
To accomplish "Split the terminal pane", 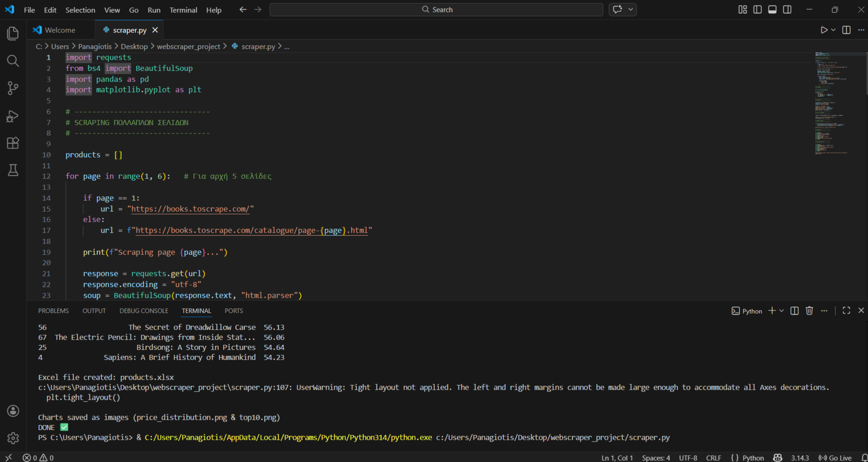I will pos(795,310).
